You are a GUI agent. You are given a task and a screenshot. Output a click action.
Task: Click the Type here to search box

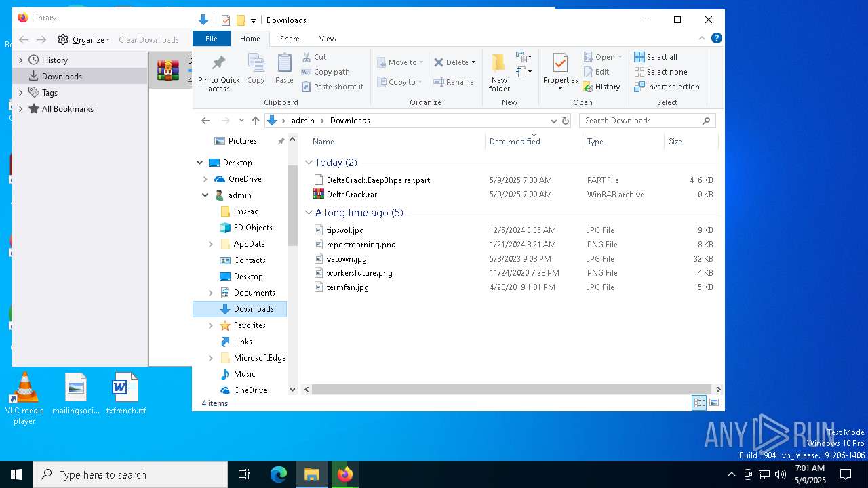(x=130, y=474)
